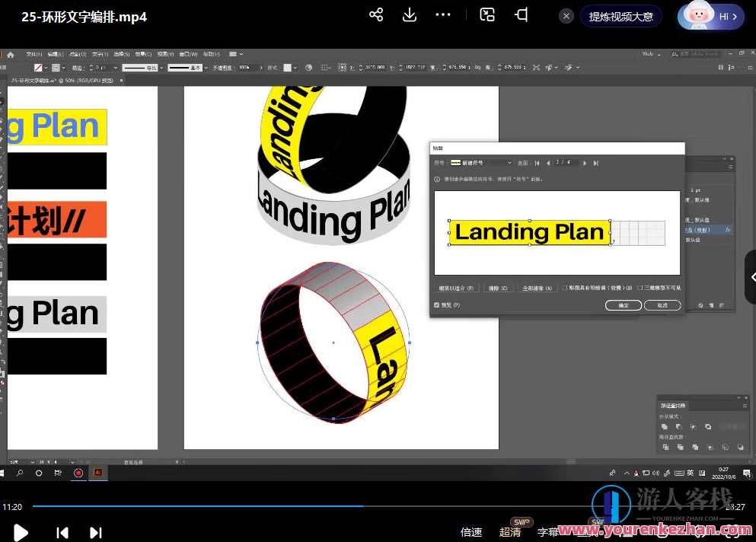756x542 pixels.
Task: Jump to the first surface in the dialog
Action: [537, 163]
